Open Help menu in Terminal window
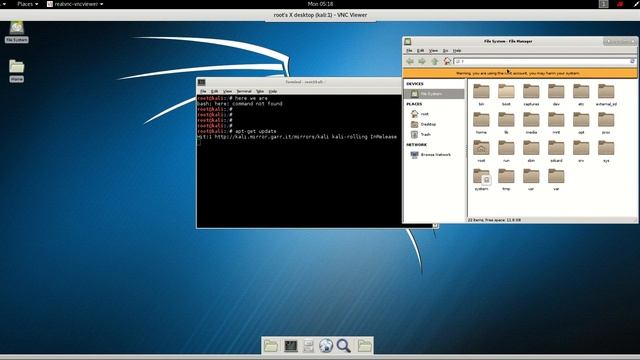The width and height of the screenshot is (640, 360). 273,91
